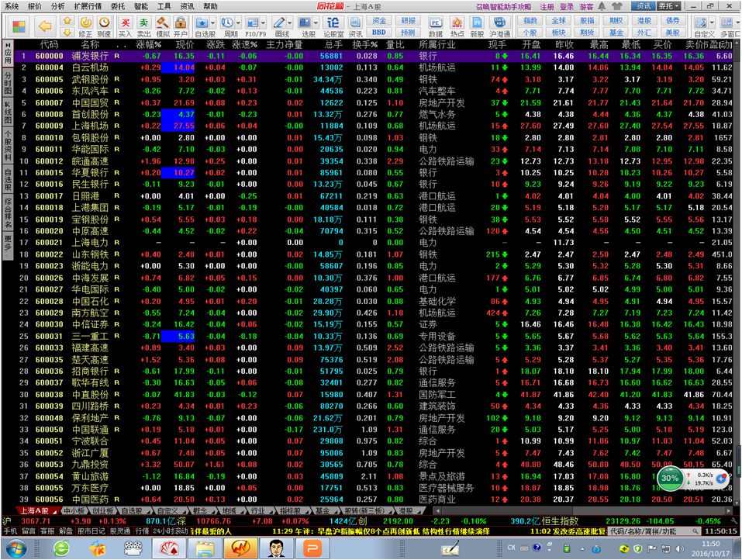
Task: Select the 浦发银行 stock row
Action: 374,56
